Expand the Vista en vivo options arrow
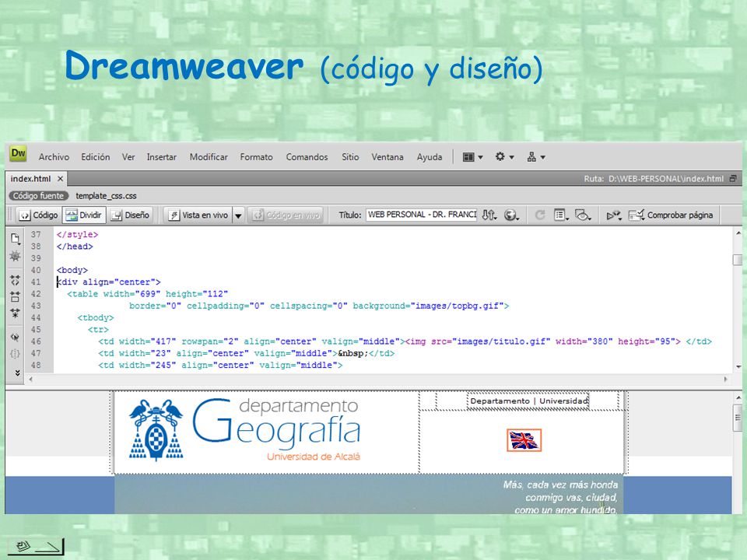This screenshot has height=560, width=747. pos(238,215)
